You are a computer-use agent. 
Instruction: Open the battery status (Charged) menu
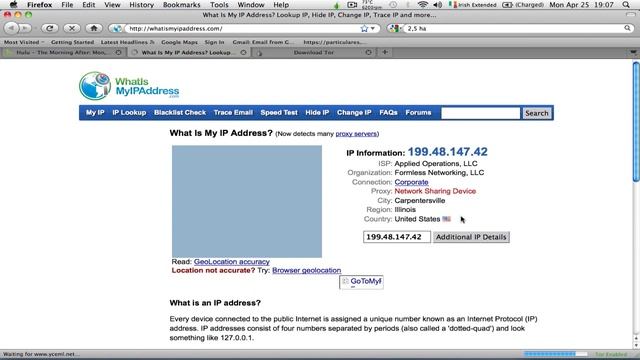(523, 5)
